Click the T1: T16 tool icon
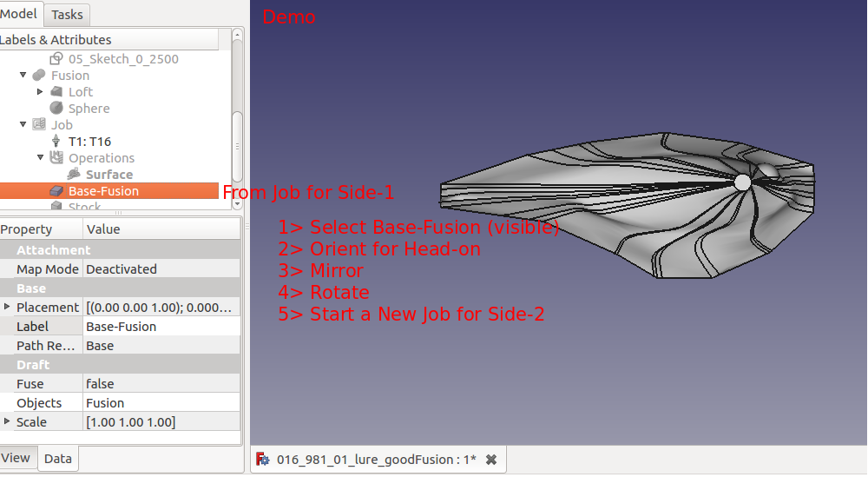The width and height of the screenshot is (868, 477). [56, 142]
